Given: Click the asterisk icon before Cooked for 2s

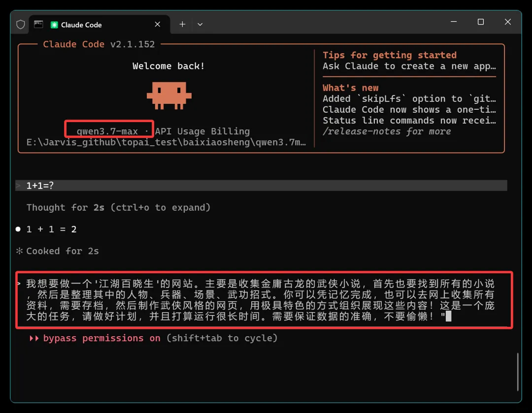Looking at the screenshot, I should (x=19, y=251).
